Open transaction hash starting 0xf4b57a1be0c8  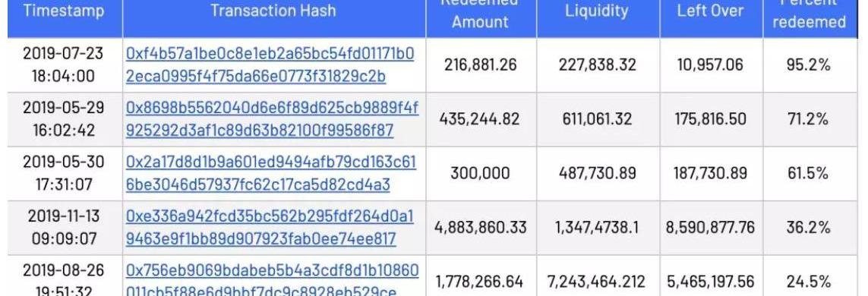click(x=270, y=65)
